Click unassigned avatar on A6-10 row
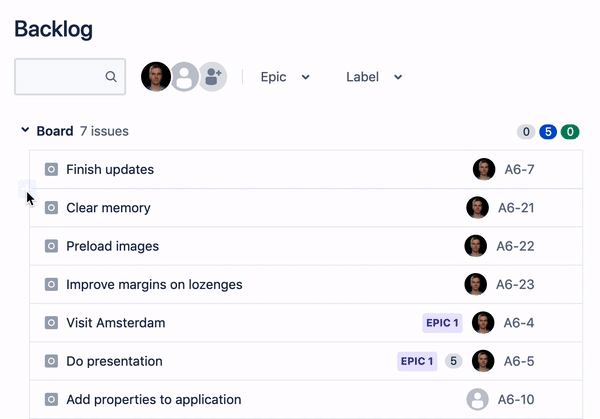 click(x=477, y=399)
